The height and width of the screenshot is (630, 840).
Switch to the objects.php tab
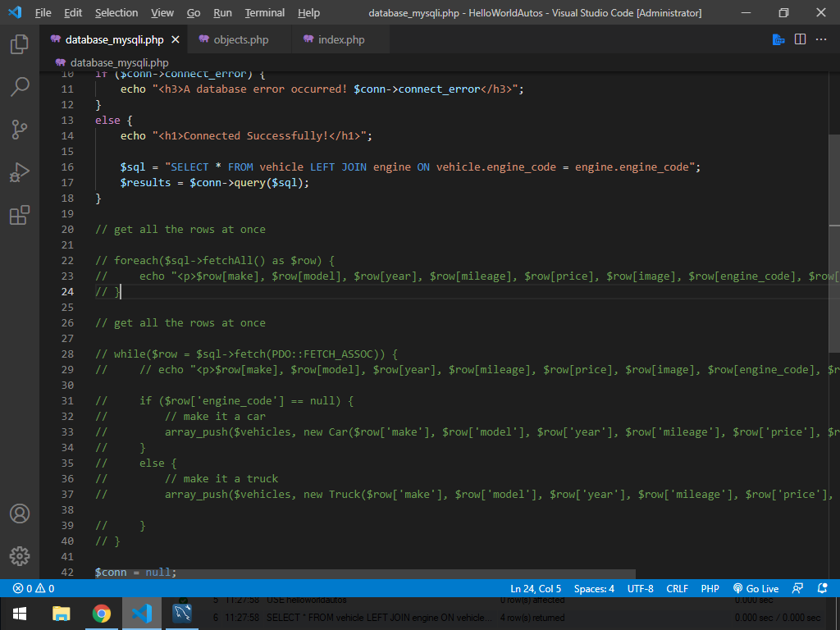coord(240,39)
